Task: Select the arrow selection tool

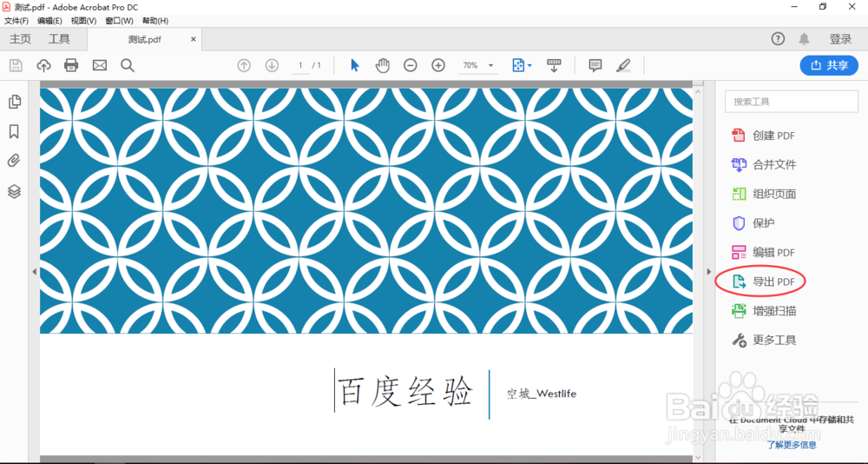Action: coord(355,65)
